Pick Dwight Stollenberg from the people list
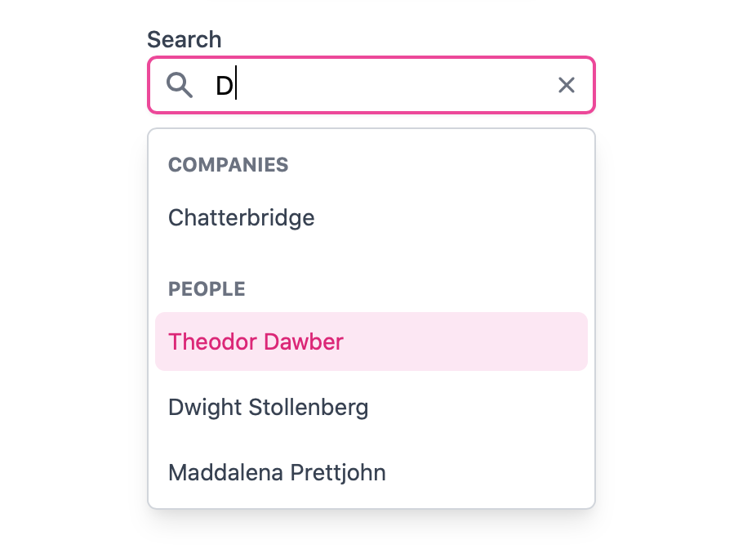 268,407
